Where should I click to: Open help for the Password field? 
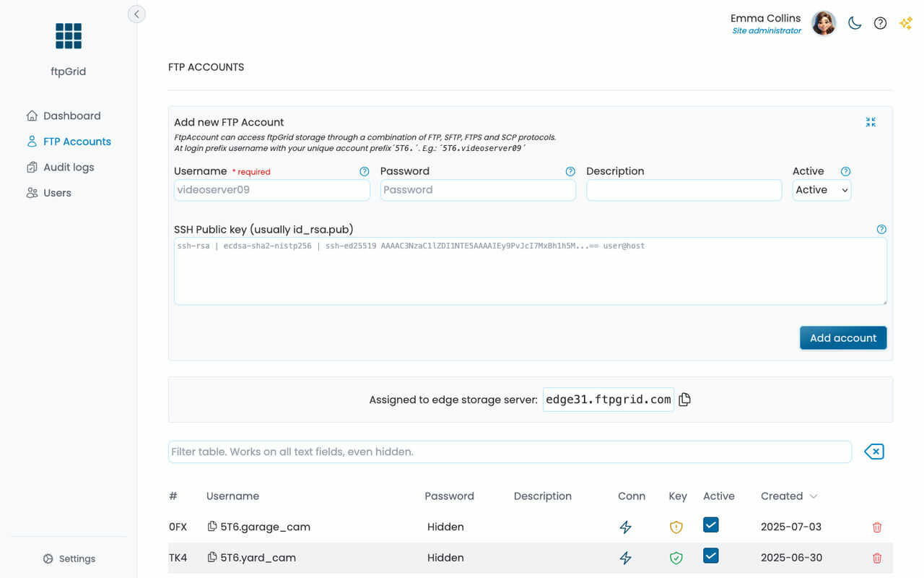pyautogui.click(x=570, y=172)
